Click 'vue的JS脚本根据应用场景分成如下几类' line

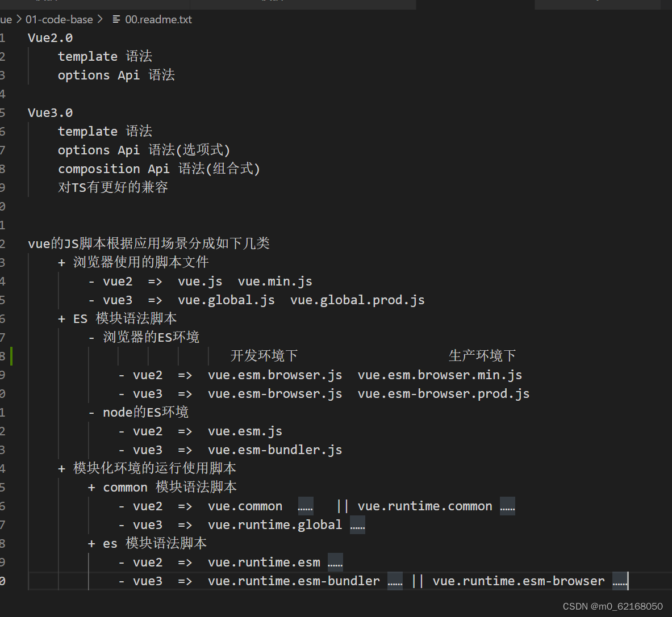[149, 244]
